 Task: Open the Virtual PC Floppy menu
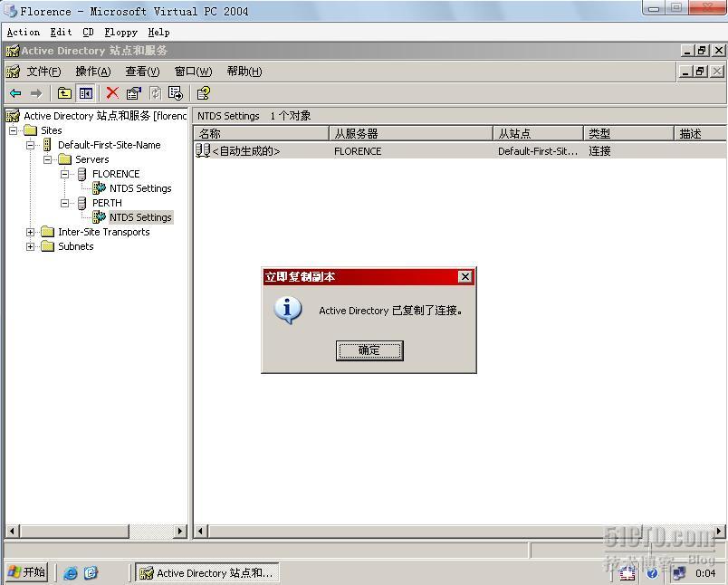coord(121,32)
